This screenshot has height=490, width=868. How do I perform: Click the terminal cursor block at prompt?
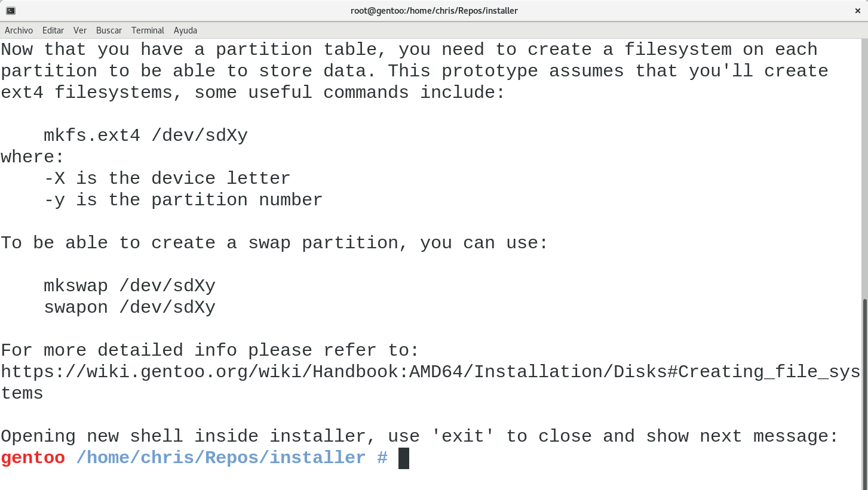point(404,458)
